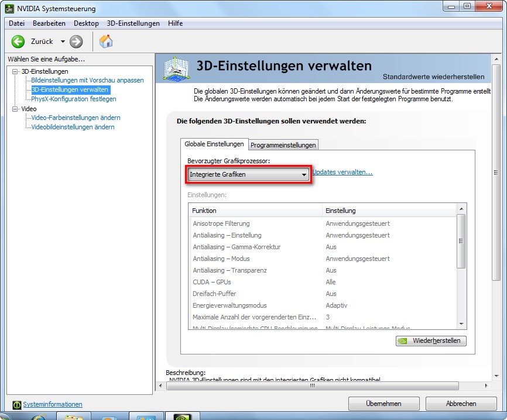Open the 3D-Einstellungen menu

[x=133, y=23]
